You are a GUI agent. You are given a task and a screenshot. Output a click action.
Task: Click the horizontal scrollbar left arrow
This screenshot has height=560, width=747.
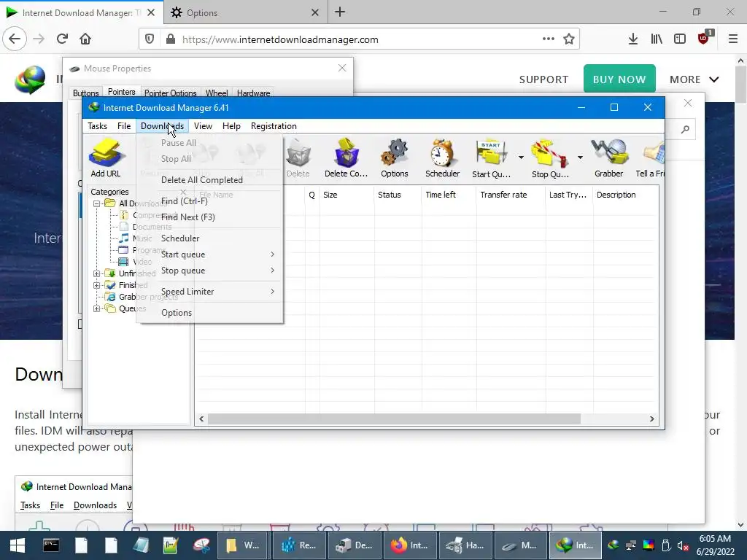tap(201, 419)
